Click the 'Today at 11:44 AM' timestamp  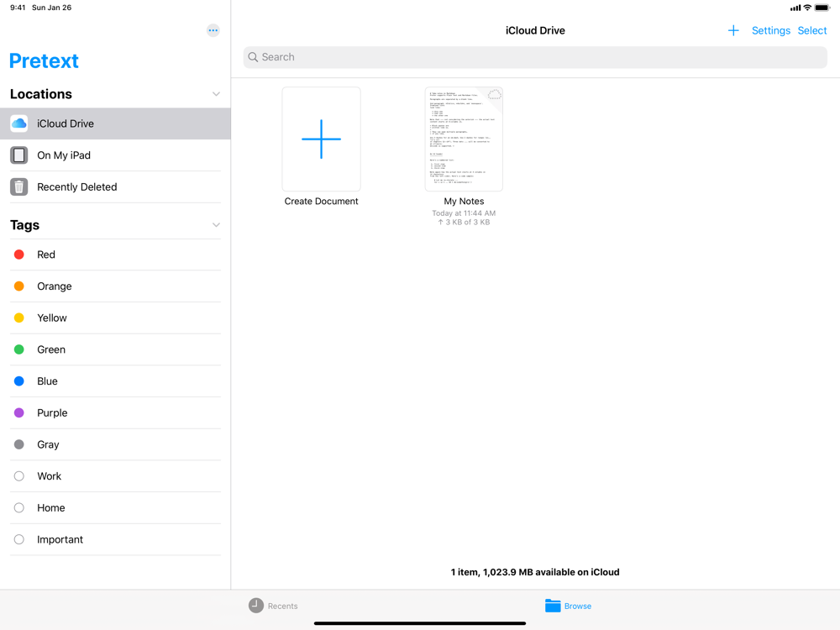click(x=464, y=213)
